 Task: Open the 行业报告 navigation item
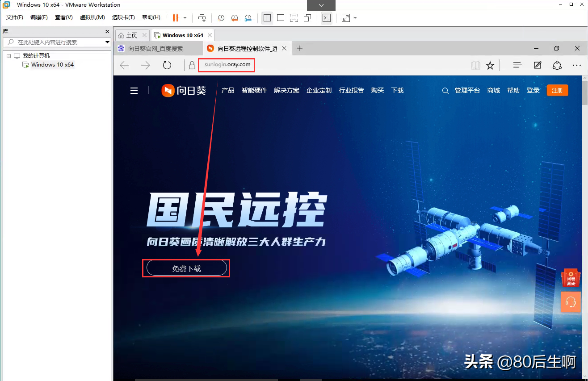pyautogui.click(x=351, y=90)
